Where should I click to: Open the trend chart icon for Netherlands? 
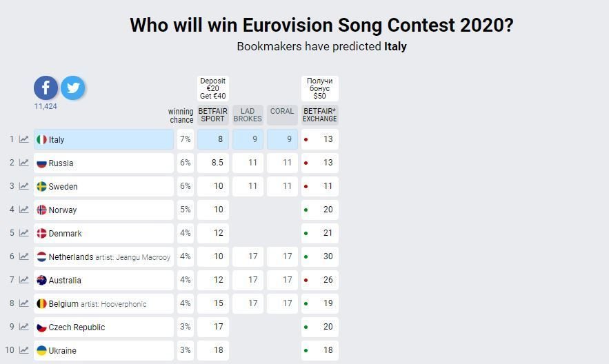(x=24, y=256)
